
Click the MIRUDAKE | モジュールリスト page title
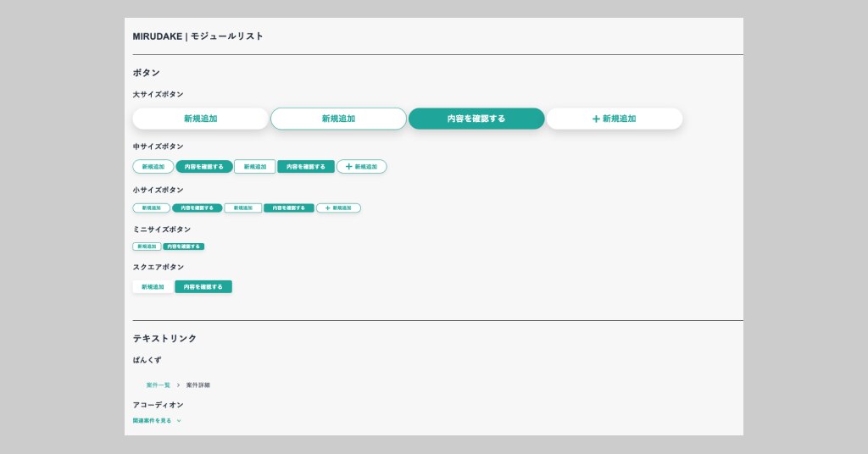[x=198, y=36]
